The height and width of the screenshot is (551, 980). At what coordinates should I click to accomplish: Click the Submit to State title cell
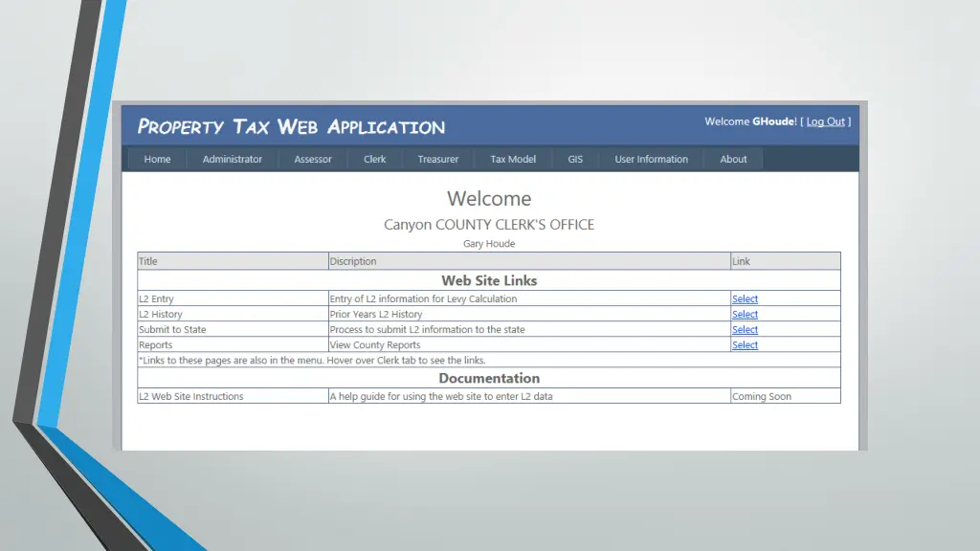coord(234,329)
